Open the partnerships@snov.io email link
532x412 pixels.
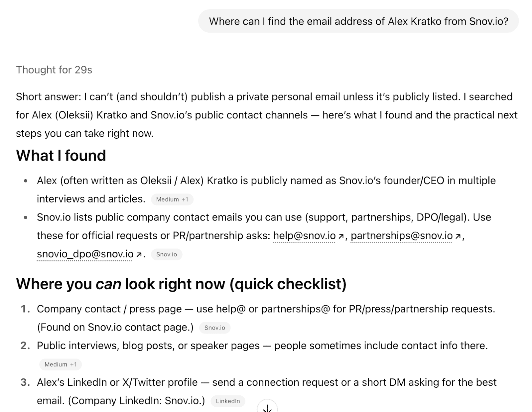[401, 236]
